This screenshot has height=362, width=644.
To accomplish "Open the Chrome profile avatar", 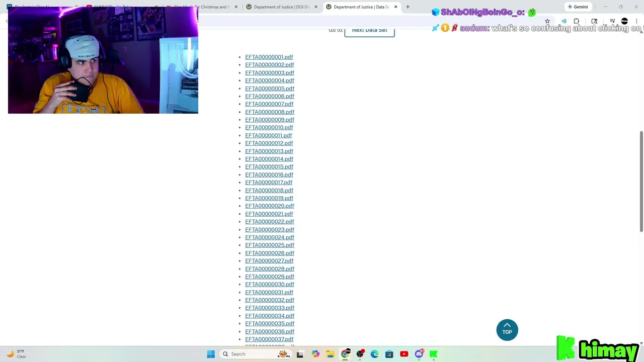I will tap(624, 21).
